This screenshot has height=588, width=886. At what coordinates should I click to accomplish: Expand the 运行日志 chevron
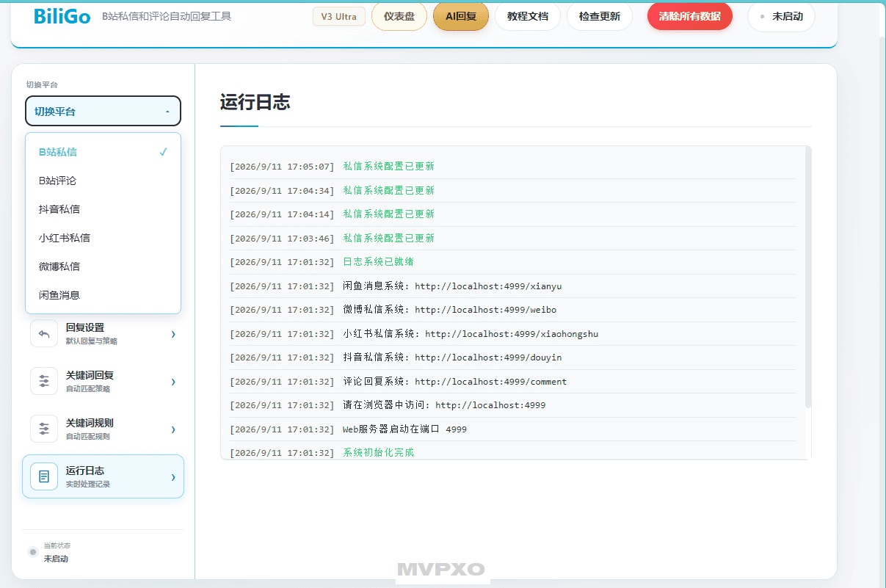click(x=173, y=477)
